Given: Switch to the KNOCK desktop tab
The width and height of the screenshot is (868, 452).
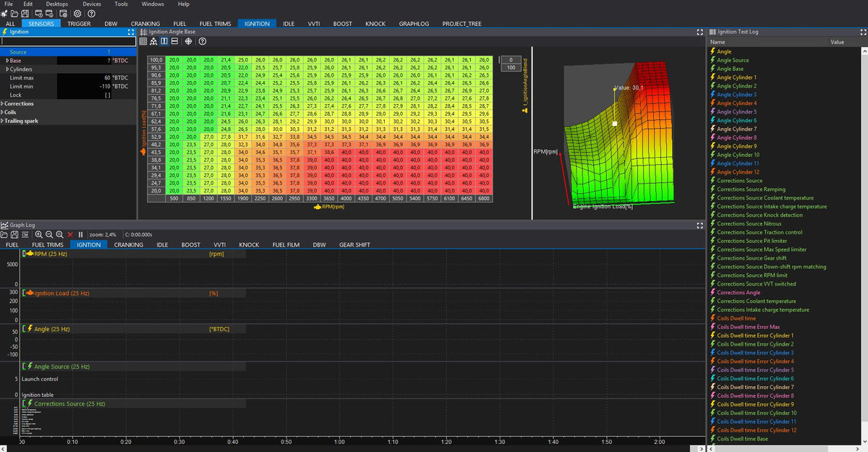Looking at the screenshot, I should point(375,24).
